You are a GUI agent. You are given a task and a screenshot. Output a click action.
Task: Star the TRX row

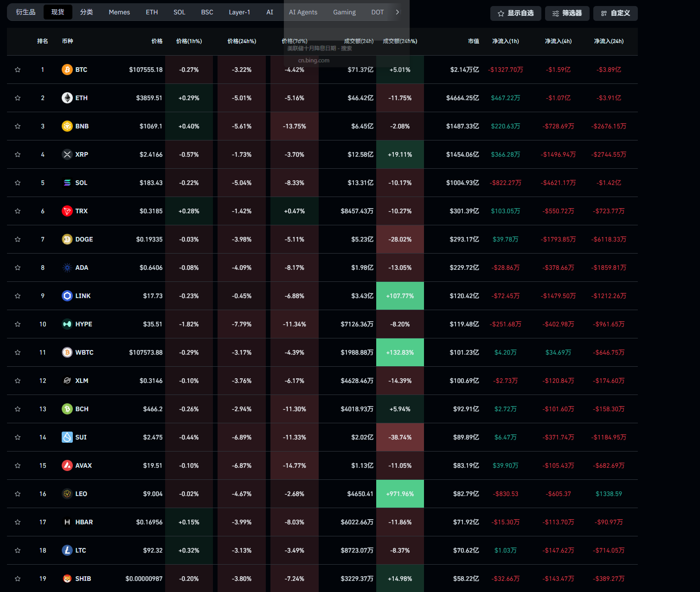pyautogui.click(x=18, y=211)
